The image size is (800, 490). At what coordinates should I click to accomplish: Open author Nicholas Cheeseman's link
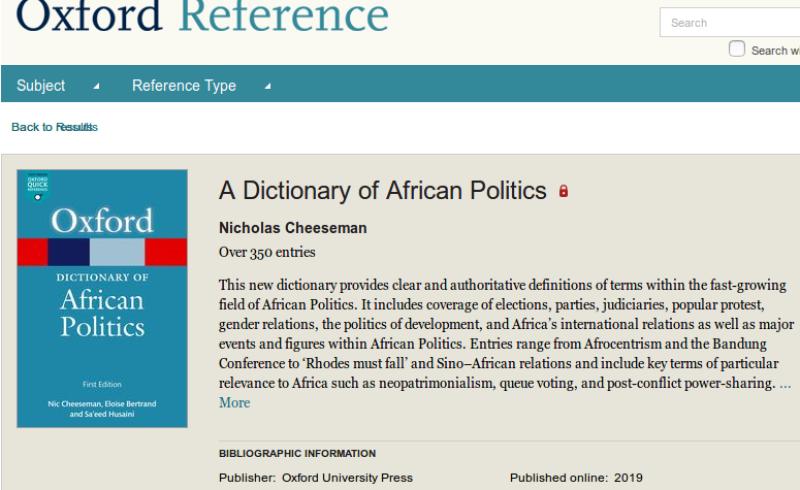click(x=292, y=228)
